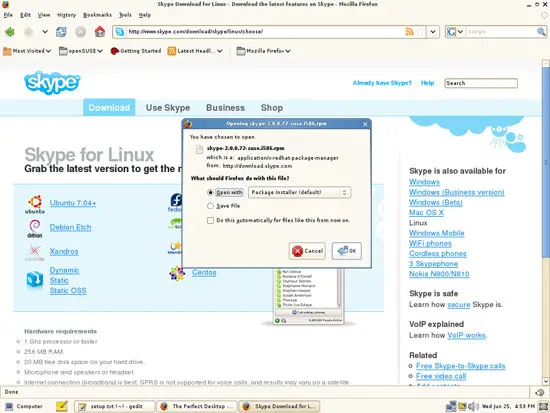Expand the Most Visited bookmarks folder

pyautogui.click(x=27, y=51)
